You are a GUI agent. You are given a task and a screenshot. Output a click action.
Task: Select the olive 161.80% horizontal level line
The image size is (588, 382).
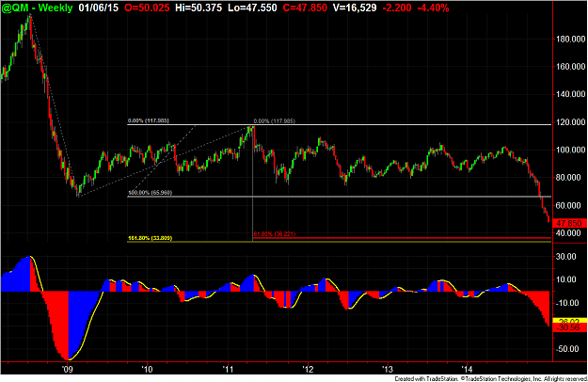(340, 242)
